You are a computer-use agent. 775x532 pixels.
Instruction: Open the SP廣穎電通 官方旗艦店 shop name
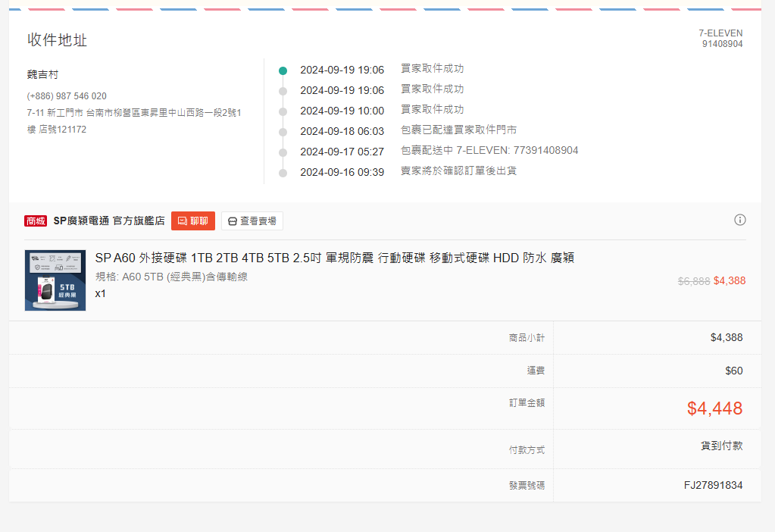(109, 221)
